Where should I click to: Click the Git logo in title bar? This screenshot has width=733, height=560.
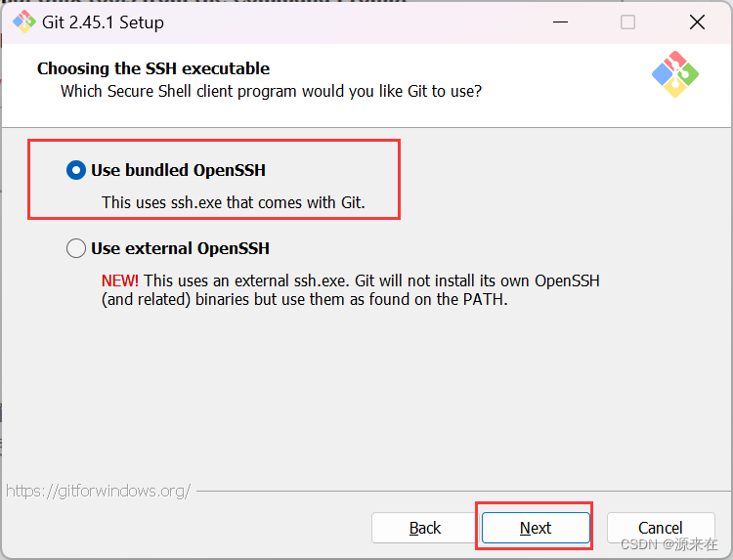point(23,22)
